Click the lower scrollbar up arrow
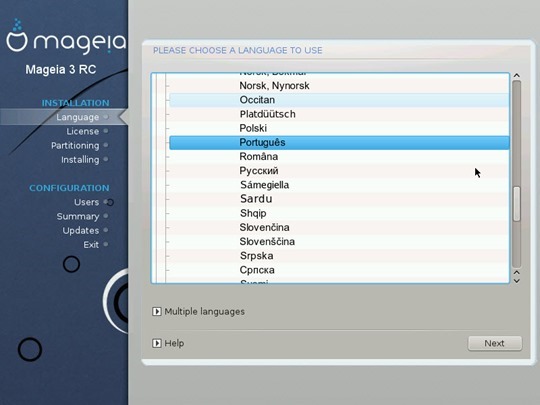Image resolution: width=540 pixels, height=405 pixels. pos(517,273)
